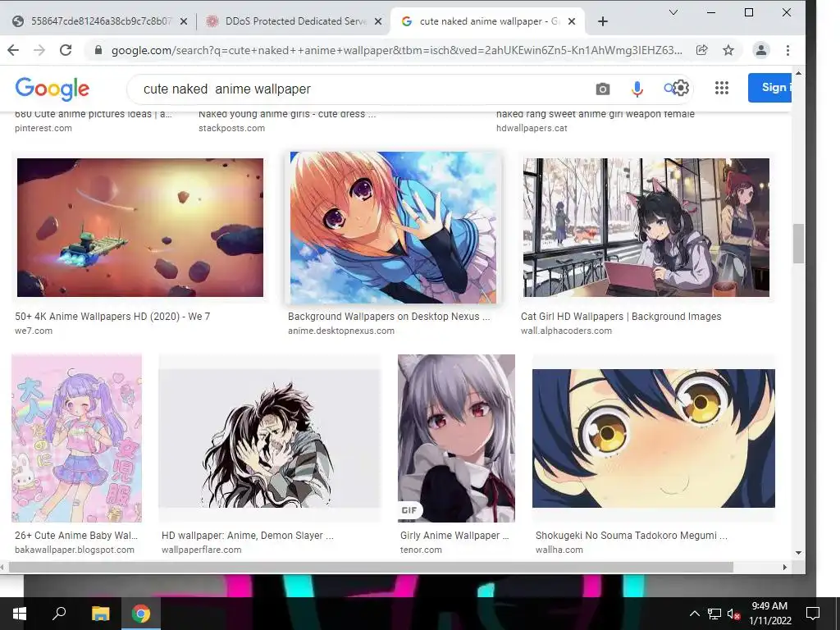
Task: Open 'HD wallpaper: Anime, Demon Slayer' link
Action: (x=248, y=536)
